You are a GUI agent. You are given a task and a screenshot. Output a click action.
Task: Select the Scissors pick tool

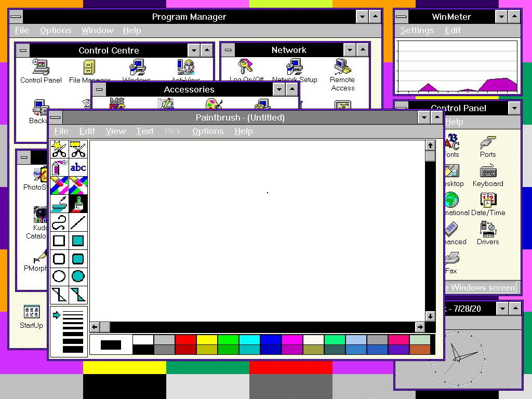coord(78,149)
